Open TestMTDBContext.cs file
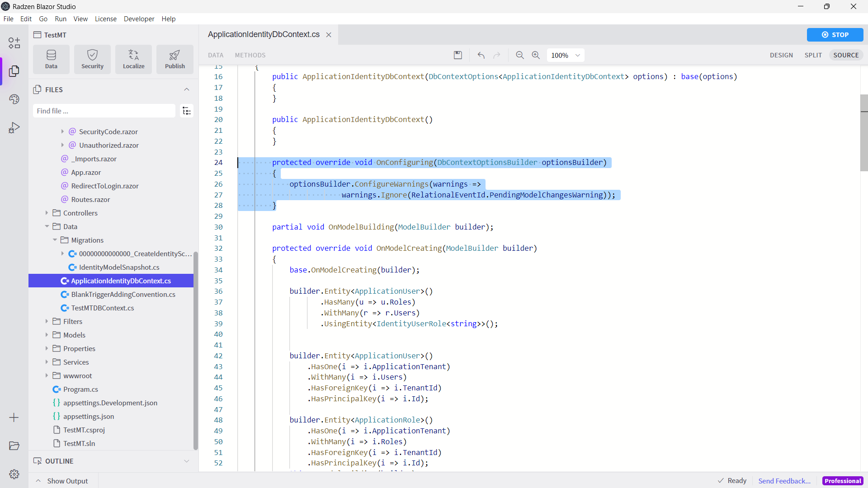868x488 pixels. click(102, 308)
